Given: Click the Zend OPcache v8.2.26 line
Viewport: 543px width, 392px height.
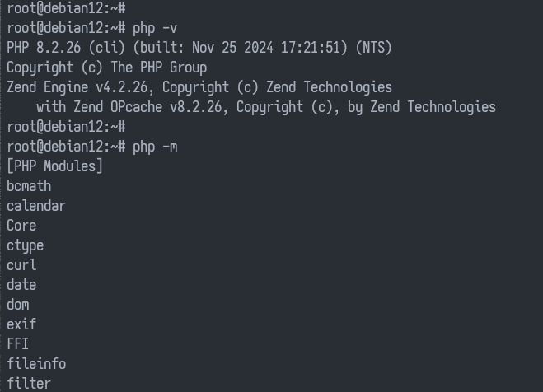Looking at the screenshot, I should pos(266,107).
